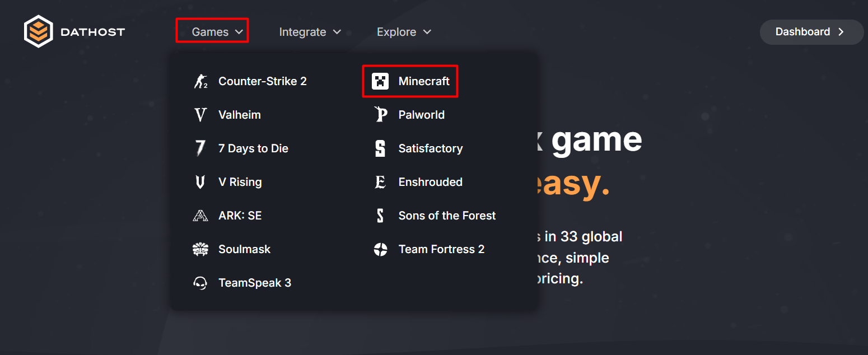The image size is (868, 355).
Task: Expand the Explore dropdown menu
Action: [404, 32]
